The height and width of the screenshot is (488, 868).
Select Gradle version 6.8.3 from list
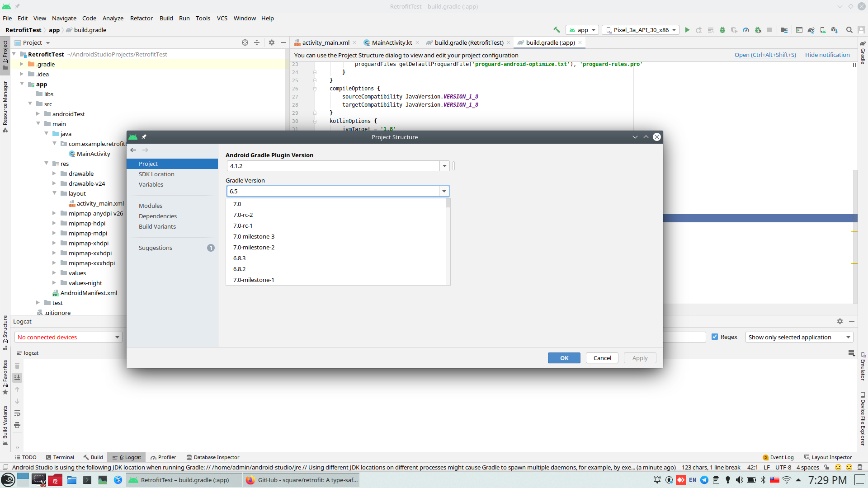click(x=240, y=258)
